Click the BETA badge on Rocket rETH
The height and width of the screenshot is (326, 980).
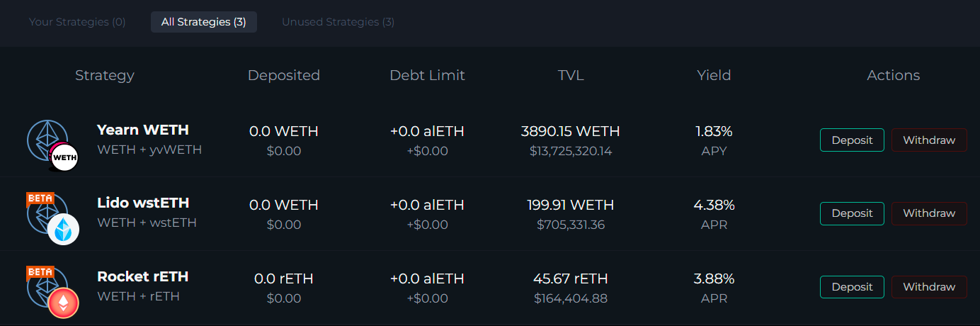pyautogui.click(x=40, y=271)
